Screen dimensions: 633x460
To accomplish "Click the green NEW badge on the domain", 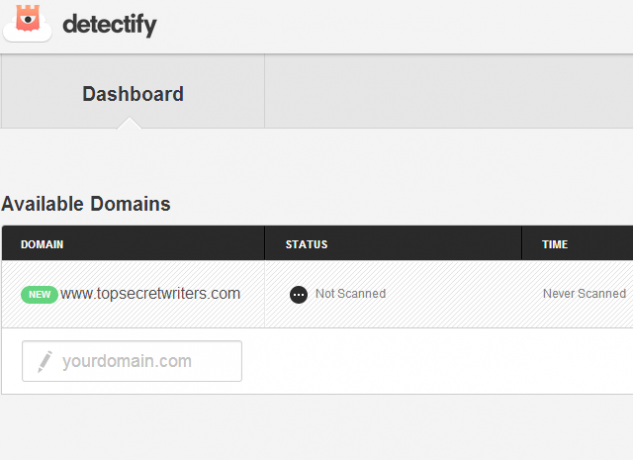I will coord(39,294).
